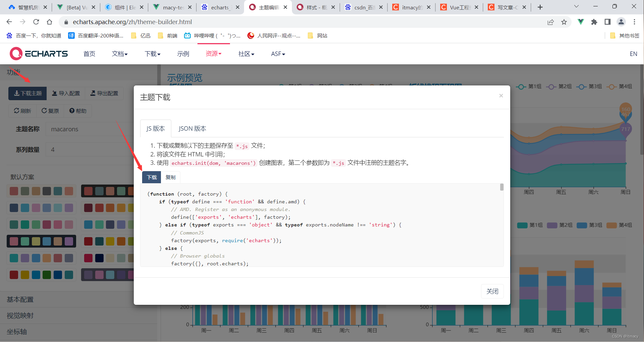The width and height of the screenshot is (644, 342).
Task: Click the 关闭 button at dialog bottom
Action: pyautogui.click(x=492, y=291)
